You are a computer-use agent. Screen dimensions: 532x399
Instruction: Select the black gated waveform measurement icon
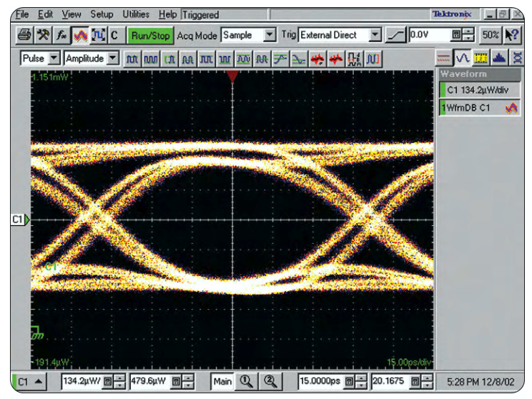(x=354, y=59)
